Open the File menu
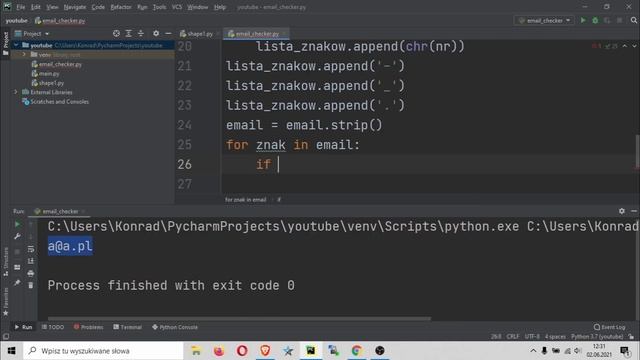Image resolution: width=640 pixels, height=360 pixels. click(20, 7)
